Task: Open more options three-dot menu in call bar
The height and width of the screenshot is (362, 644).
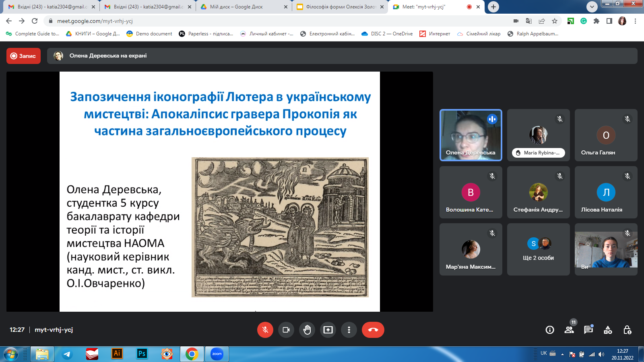Action: (x=349, y=330)
